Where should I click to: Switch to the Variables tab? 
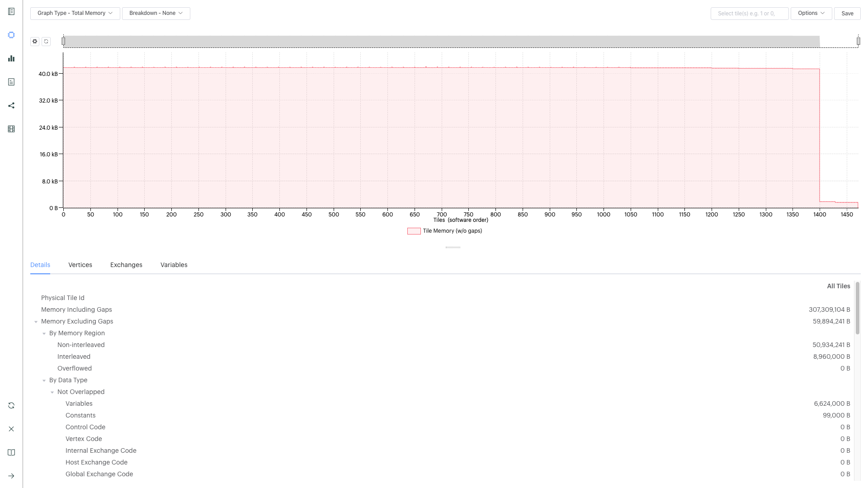coord(174,265)
